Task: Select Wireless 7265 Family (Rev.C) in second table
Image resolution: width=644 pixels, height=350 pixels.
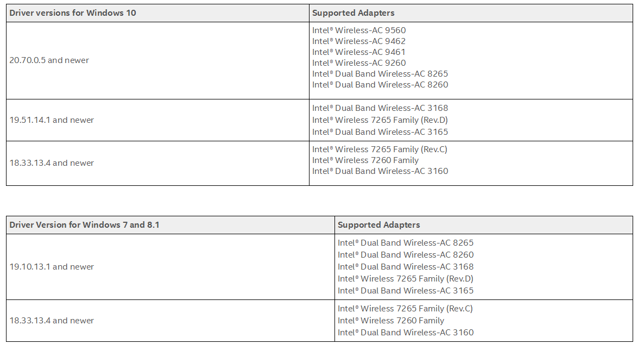Action: pyautogui.click(x=405, y=309)
